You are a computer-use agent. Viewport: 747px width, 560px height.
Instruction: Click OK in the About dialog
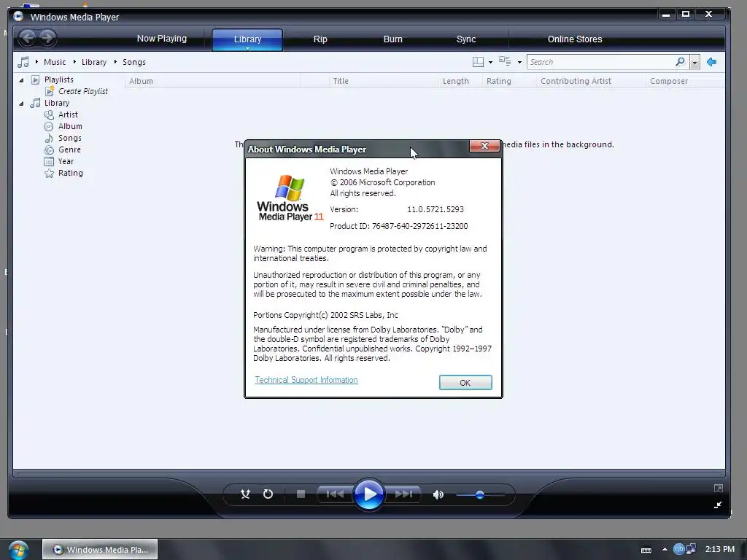465,382
